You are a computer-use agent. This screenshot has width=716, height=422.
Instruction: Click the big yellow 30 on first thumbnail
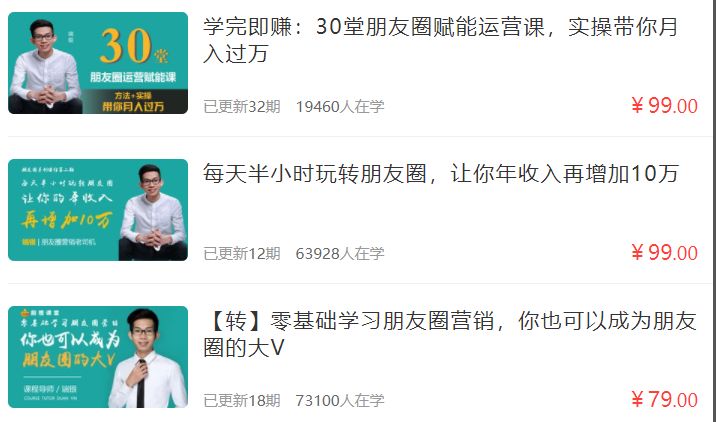tap(126, 46)
